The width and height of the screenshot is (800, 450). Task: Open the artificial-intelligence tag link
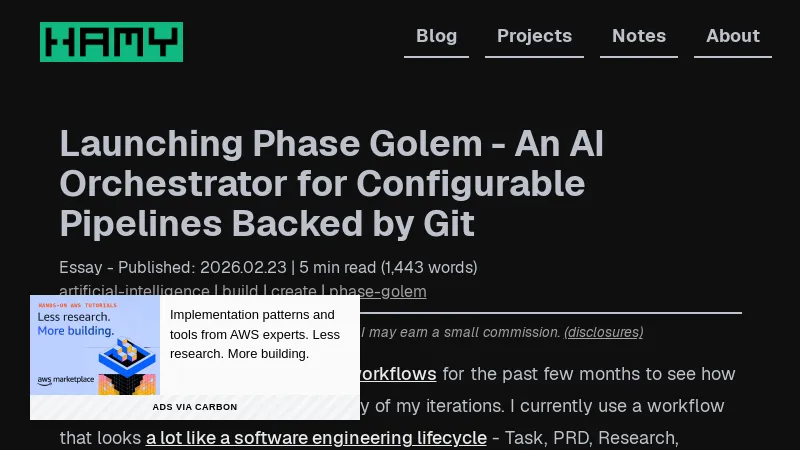pyautogui.click(x=134, y=292)
